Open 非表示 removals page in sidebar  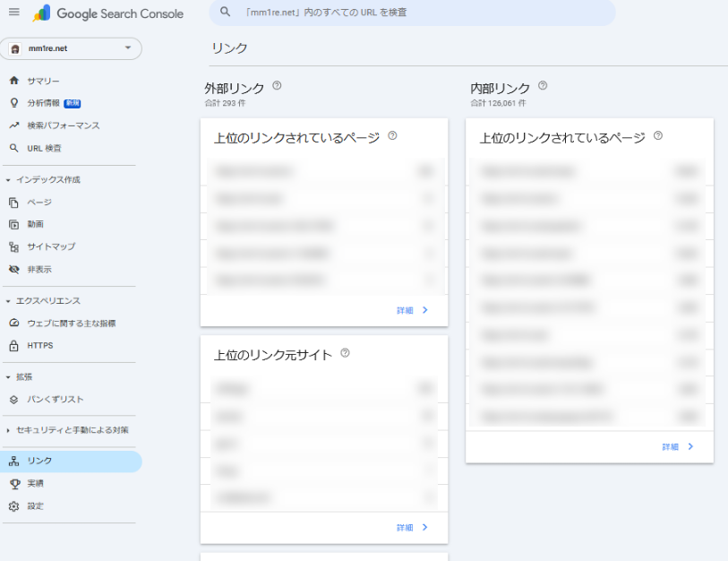coord(39,269)
